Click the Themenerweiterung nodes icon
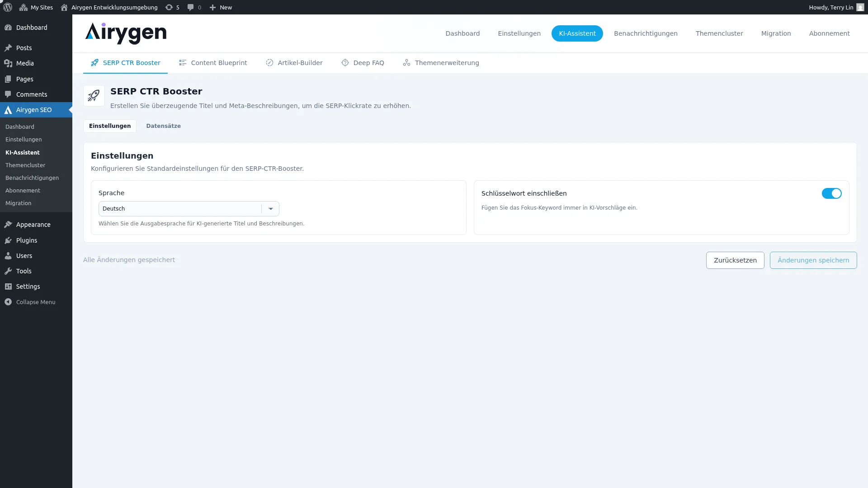 [406, 63]
